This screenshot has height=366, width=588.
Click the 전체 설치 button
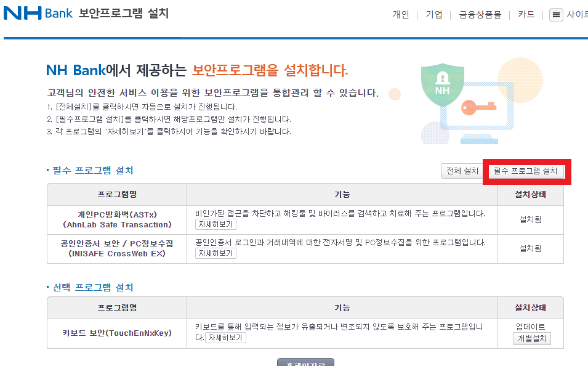(x=462, y=171)
